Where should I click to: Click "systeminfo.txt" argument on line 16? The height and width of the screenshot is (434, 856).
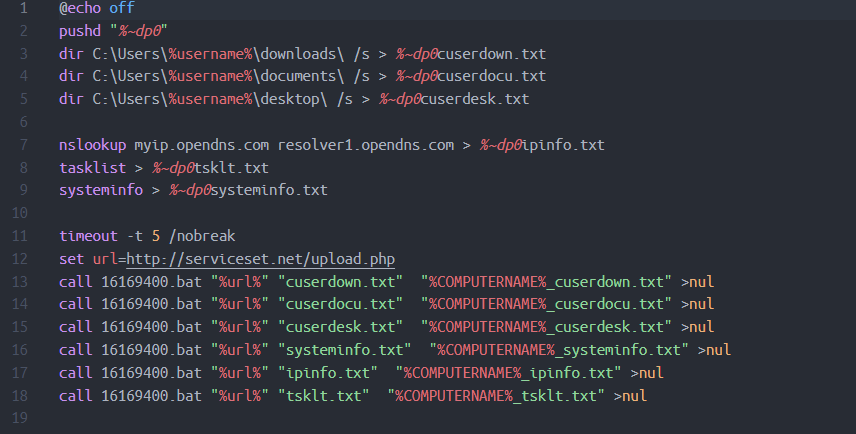[344, 349]
